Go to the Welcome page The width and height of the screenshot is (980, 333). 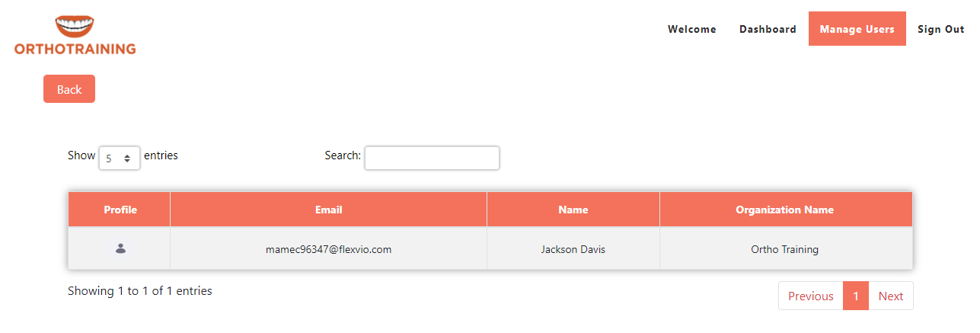[x=691, y=29]
